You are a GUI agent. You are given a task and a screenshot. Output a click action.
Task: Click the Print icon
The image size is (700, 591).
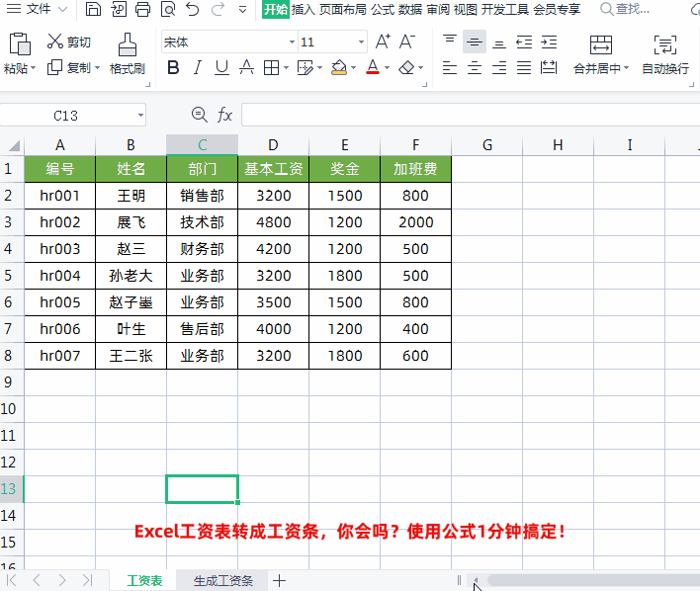click(x=142, y=9)
